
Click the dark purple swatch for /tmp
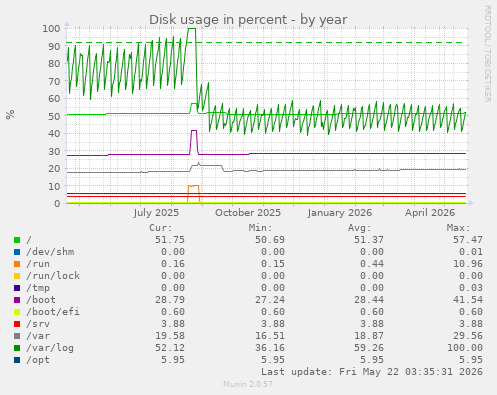coord(17,288)
